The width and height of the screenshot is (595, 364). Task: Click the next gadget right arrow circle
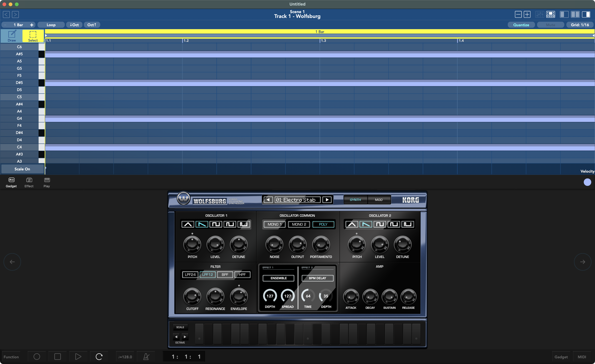pyautogui.click(x=582, y=262)
